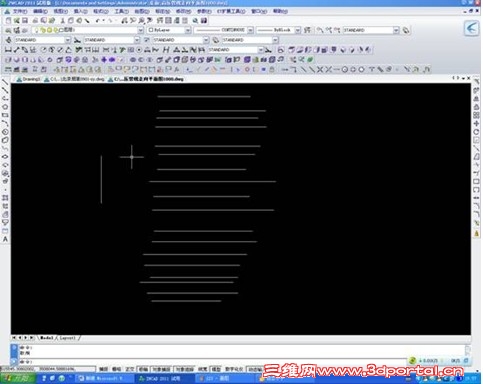Toggle the 对象捕捉 object snap button
This screenshot has width=483, height=384.
coord(161,369)
